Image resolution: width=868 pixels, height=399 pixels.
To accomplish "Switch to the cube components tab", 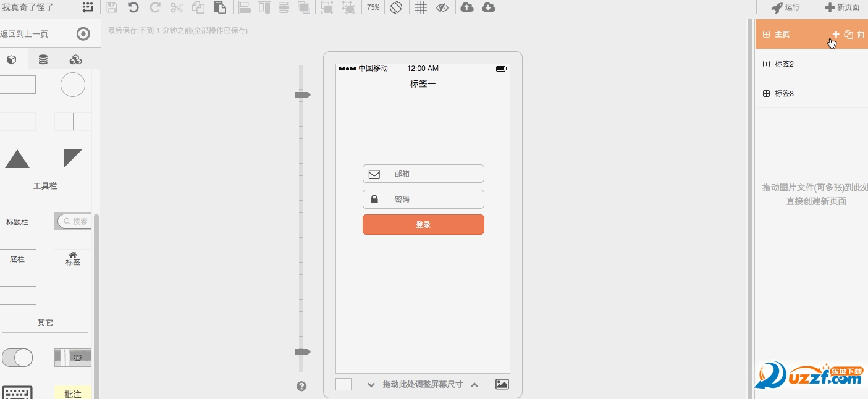I will pyautogui.click(x=12, y=60).
